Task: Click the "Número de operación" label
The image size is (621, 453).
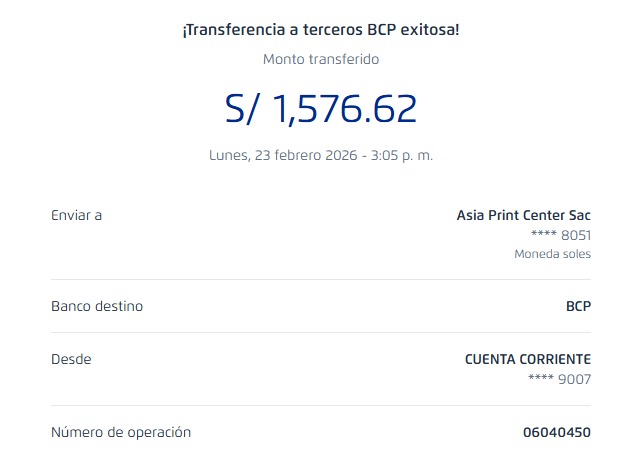Action: click(x=121, y=432)
